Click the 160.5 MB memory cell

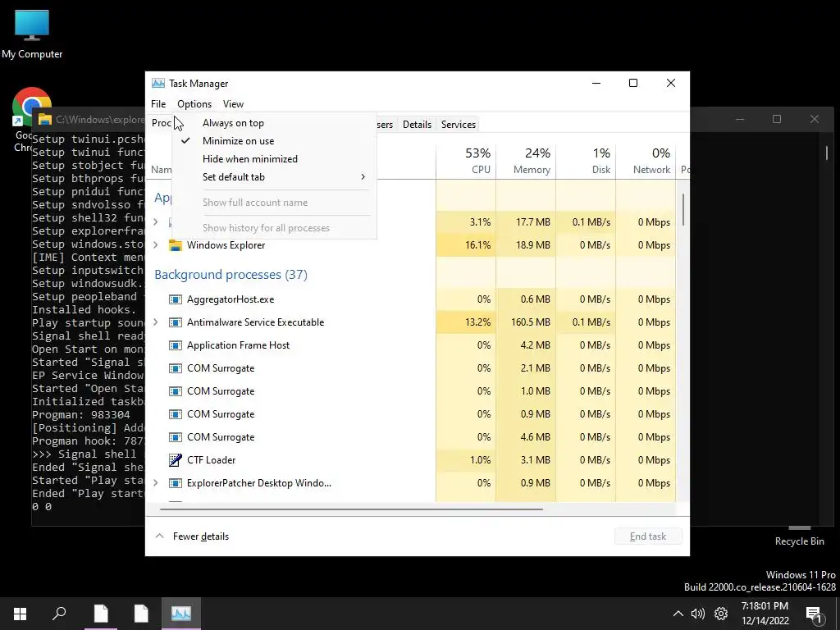[x=526, y=322]
